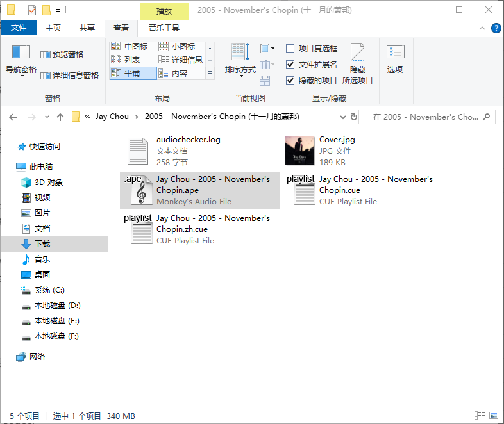Image resolution: width=504 pixels, height=424 pixels.
Task: Open the File tab
Action: (19, 28)
